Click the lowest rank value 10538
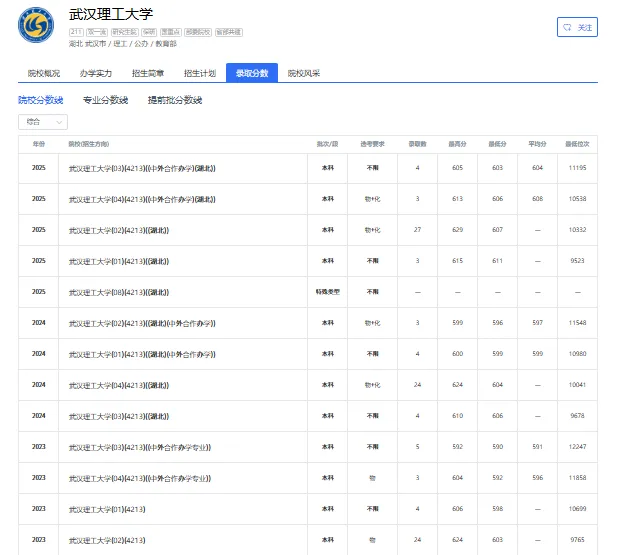 point(577,199)
